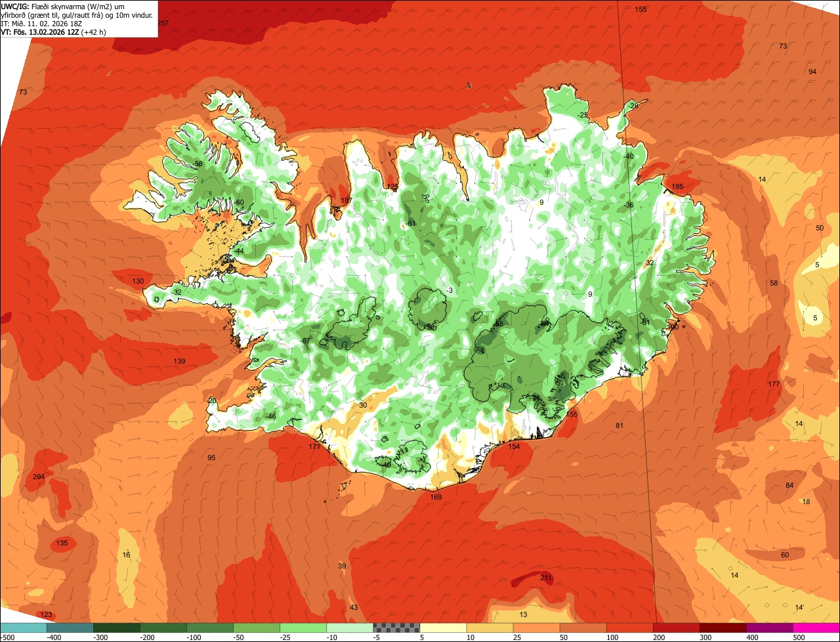Click the map value '257'
The height and width of the screenshot is (642, 840).
163,23
